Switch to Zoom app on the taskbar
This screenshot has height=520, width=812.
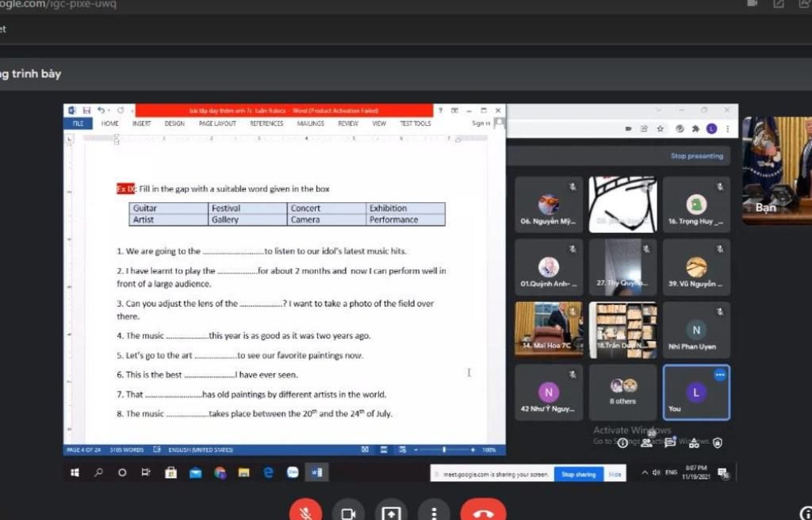click(x=293, y=472)
